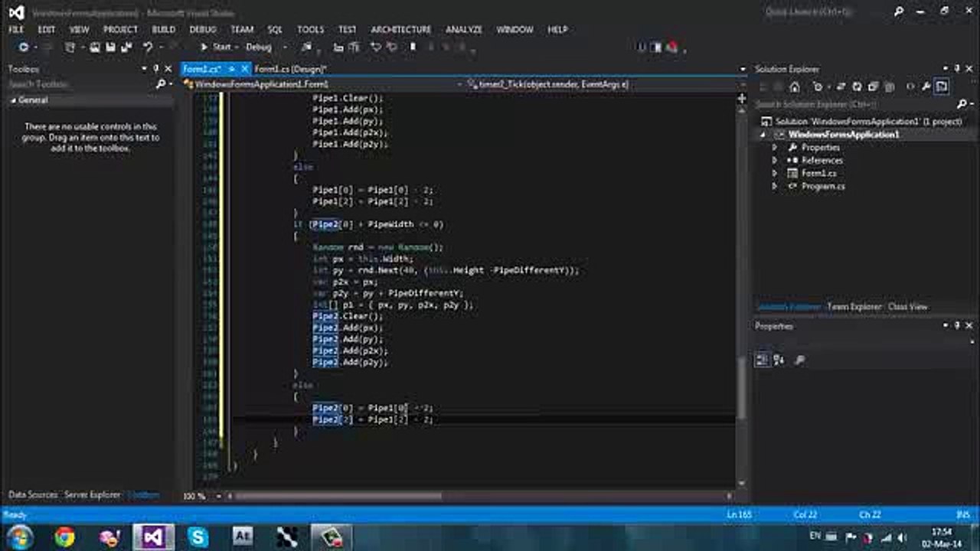980x551 pixels.
Task: Open the PROJECT menu
Action: [120, 29]
